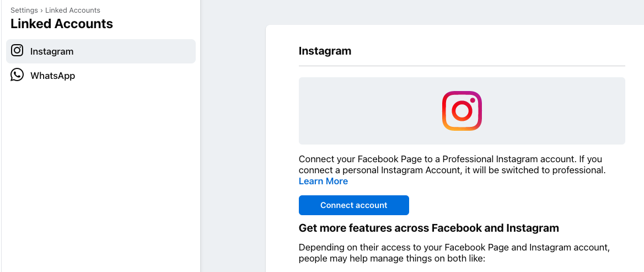Click the blue Connect account button
The width and height of the screenshot is (644, 272).
pos(353,205)
